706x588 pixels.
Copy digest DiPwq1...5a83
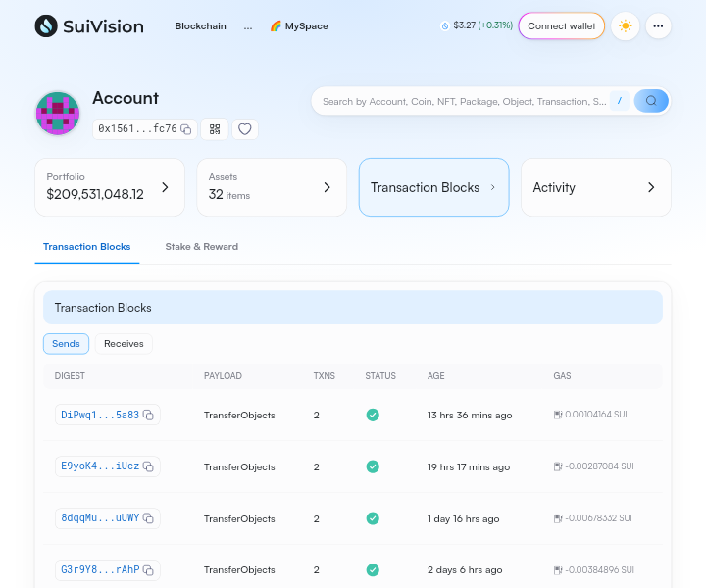pyautogui.click(x=148, y=416)
